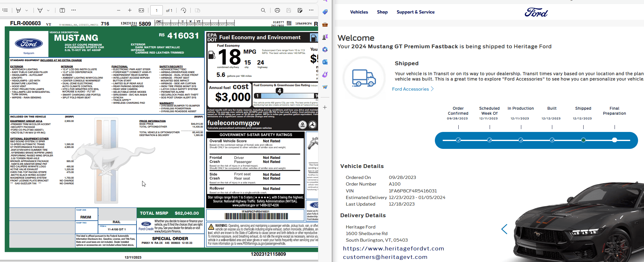644x262 pixels.
Task: Choose the Add text tool
Action: click(x=62, y=10)
